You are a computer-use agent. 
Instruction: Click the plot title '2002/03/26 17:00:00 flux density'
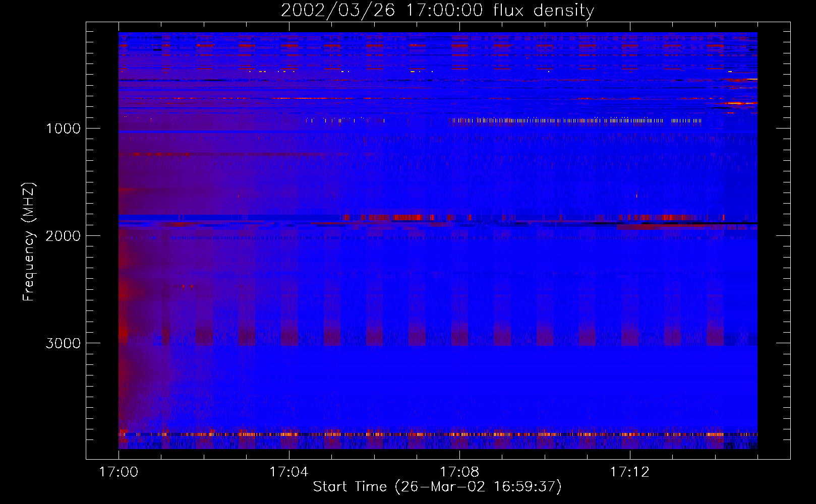click(437, 11)
